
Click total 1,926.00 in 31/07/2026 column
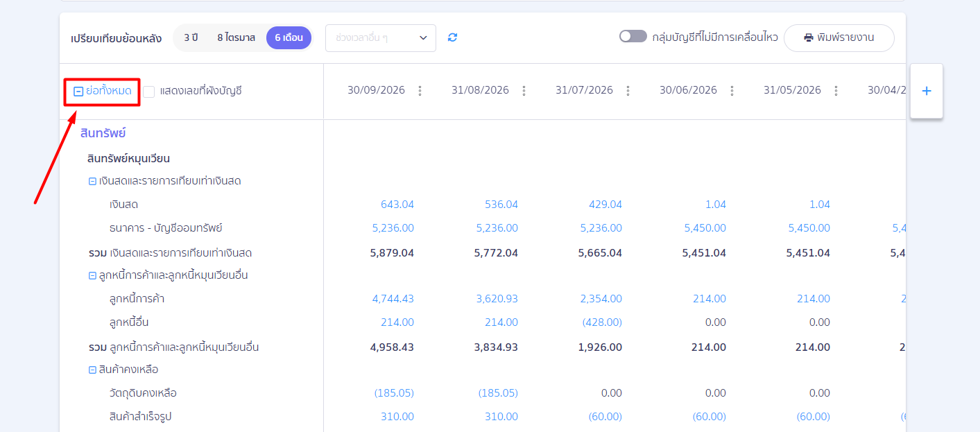point(600,347)
